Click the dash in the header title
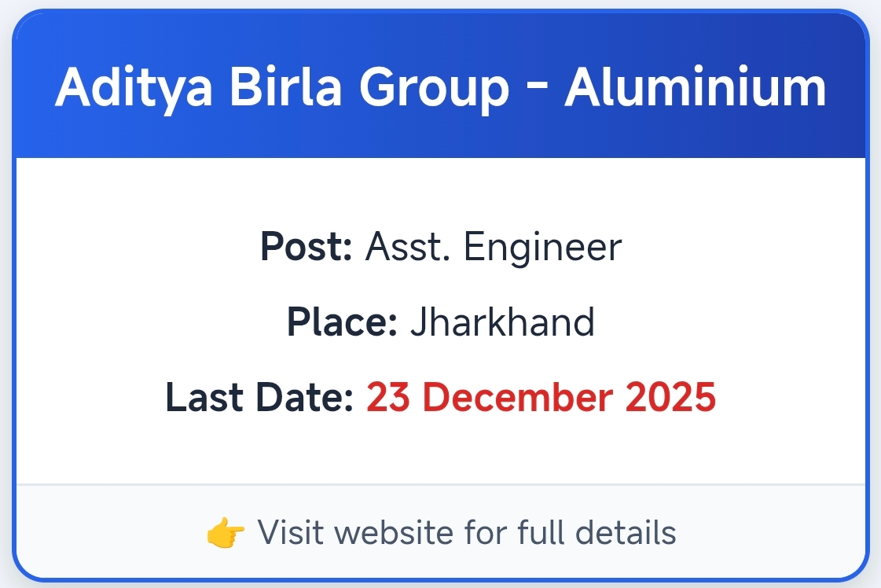Image resolution: width=881 pixels, height=588 pixels. (x=537, y=87)
